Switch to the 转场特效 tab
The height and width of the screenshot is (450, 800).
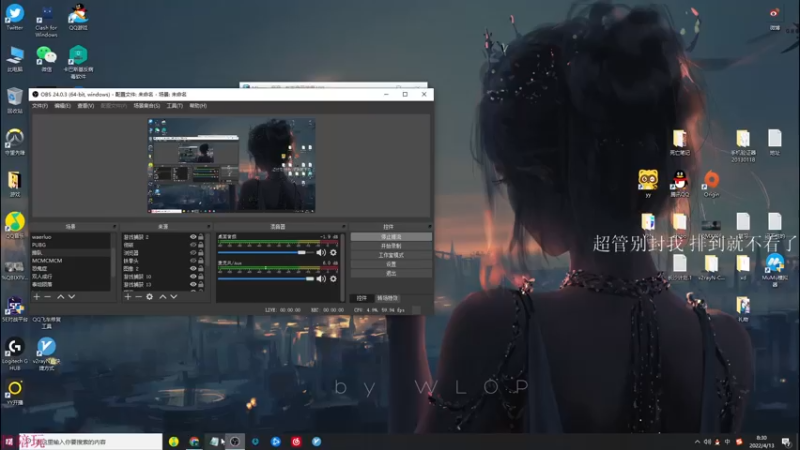coord(387,298)
